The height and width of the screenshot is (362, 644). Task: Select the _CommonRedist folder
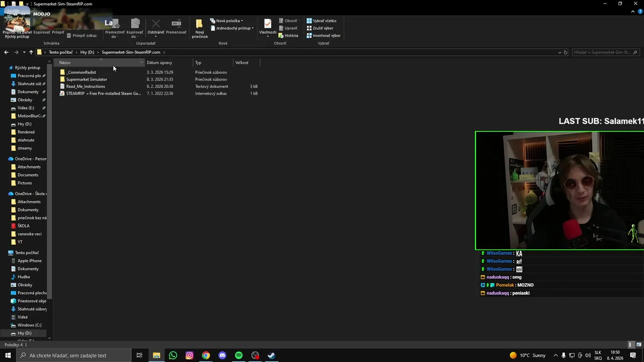81,72
